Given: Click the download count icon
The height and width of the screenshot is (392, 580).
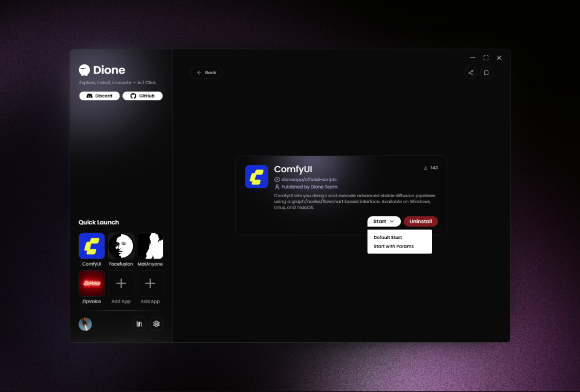Looking at the screenshot, I should click(x=426, y=168).
